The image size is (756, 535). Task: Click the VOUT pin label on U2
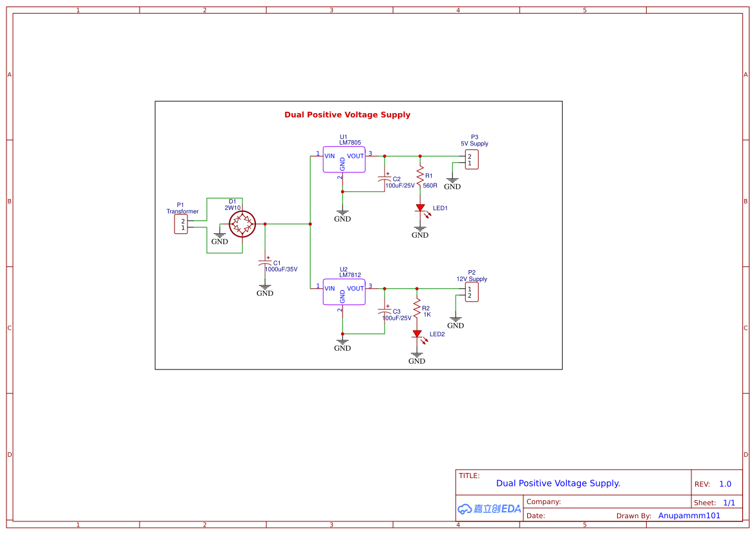click(x=355, y=288)
